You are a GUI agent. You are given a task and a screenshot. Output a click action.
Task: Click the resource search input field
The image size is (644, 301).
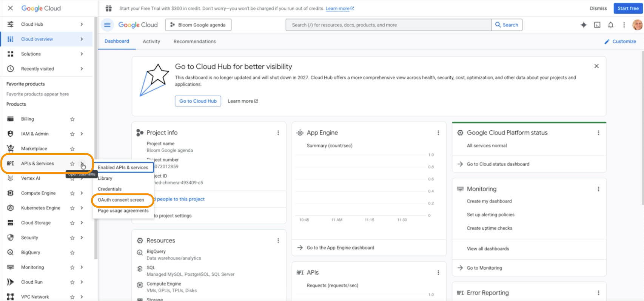389,25
